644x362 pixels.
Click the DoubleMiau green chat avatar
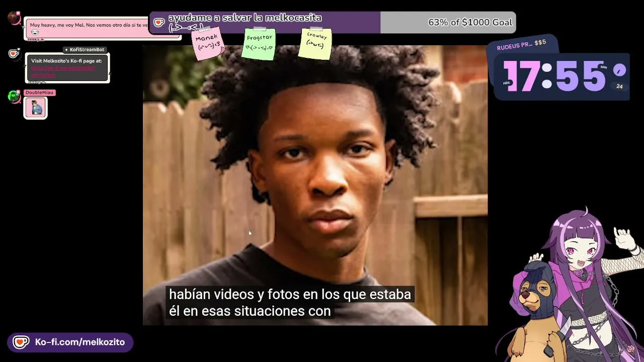14,96
